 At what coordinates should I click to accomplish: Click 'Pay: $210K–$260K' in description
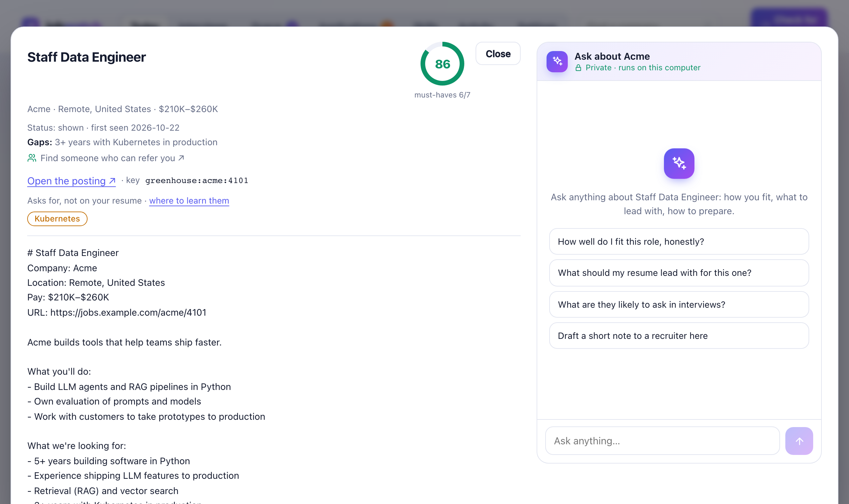pos(68,297)
